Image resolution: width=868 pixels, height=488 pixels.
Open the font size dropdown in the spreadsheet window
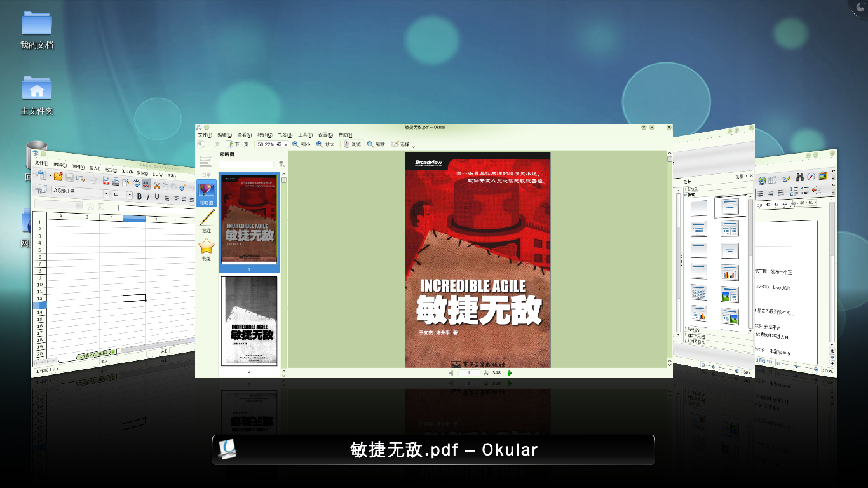pyautogui.click(x=130, y=195)
